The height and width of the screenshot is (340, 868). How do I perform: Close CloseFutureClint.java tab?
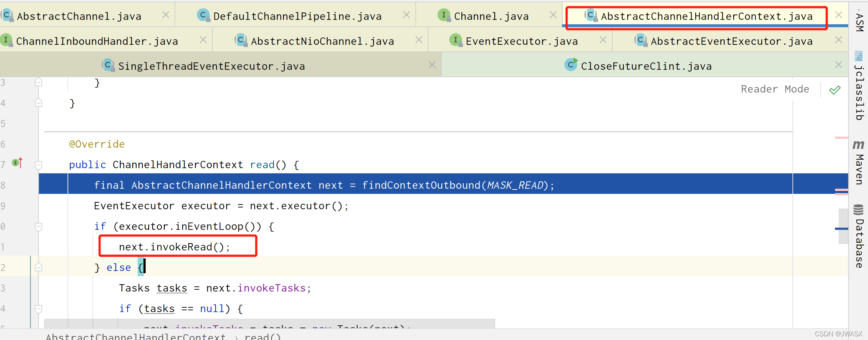(839, 65)
